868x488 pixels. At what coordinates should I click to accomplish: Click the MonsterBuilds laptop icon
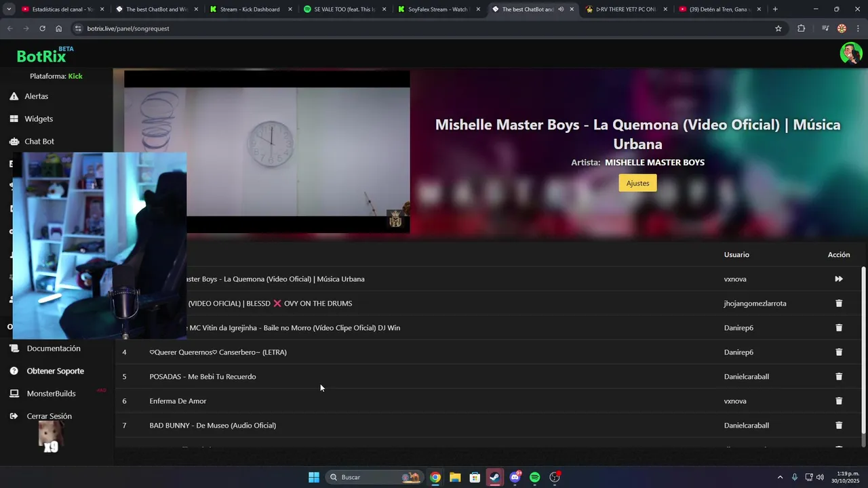(14, 393)
